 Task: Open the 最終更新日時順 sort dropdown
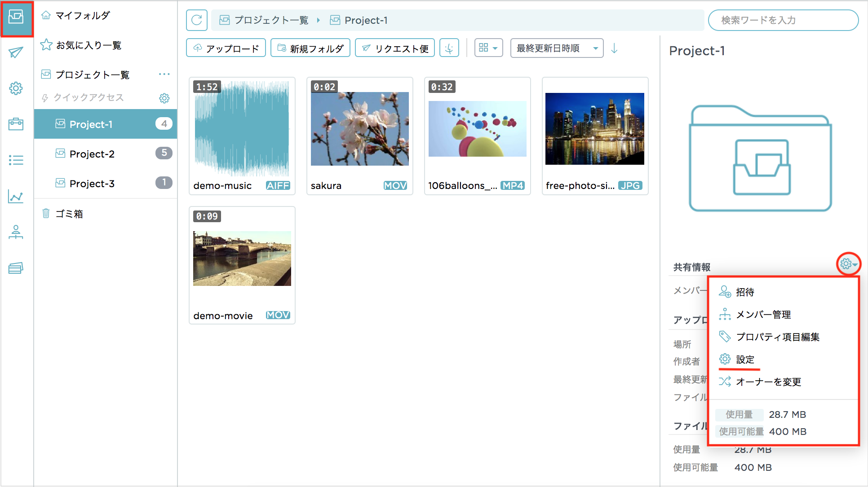(557, 48)
